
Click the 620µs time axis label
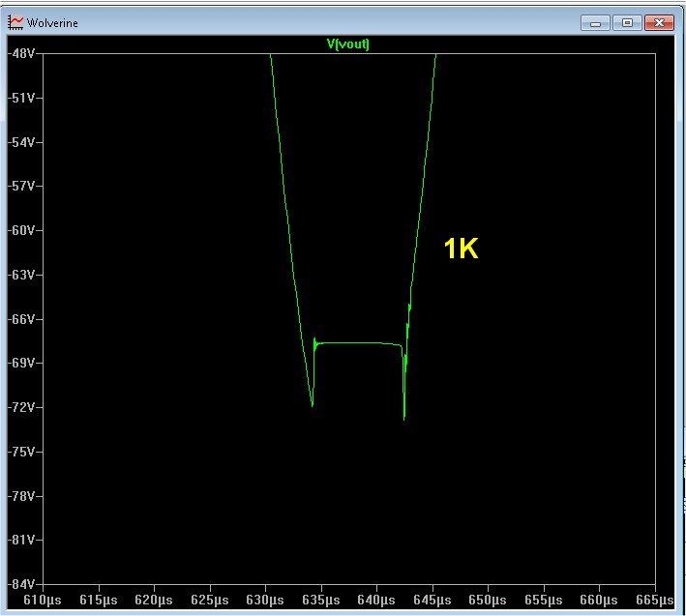tap(154, 601)
